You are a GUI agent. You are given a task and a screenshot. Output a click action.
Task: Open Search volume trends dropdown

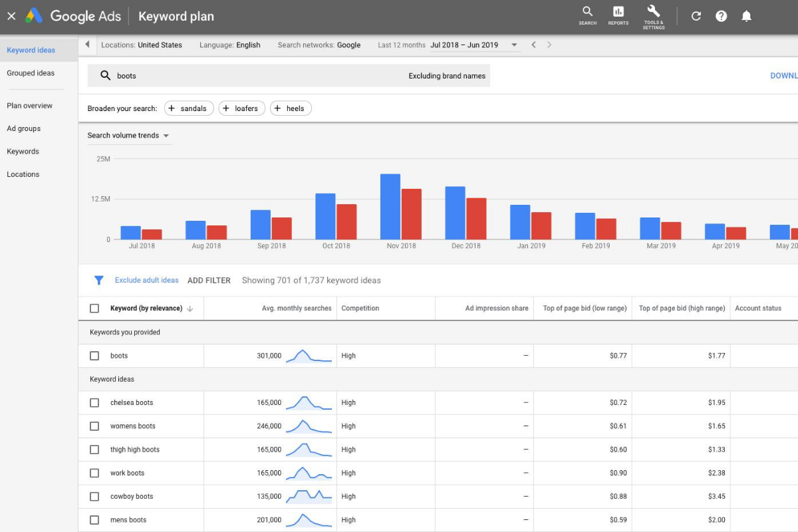129,135
